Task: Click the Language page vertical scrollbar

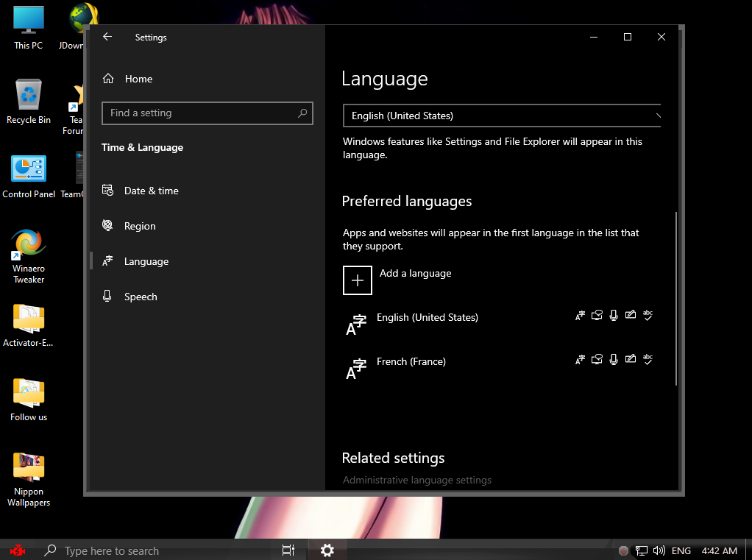Action: point(675,298)
